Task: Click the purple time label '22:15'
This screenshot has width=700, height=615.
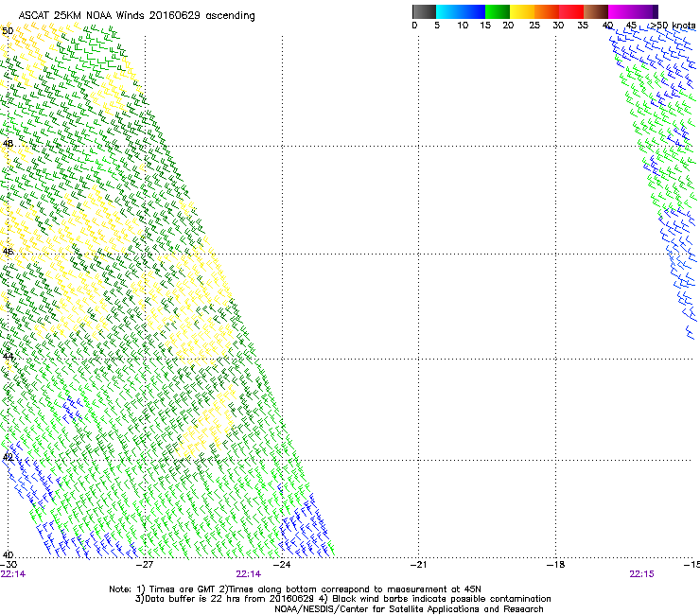Action: point(641,574)
